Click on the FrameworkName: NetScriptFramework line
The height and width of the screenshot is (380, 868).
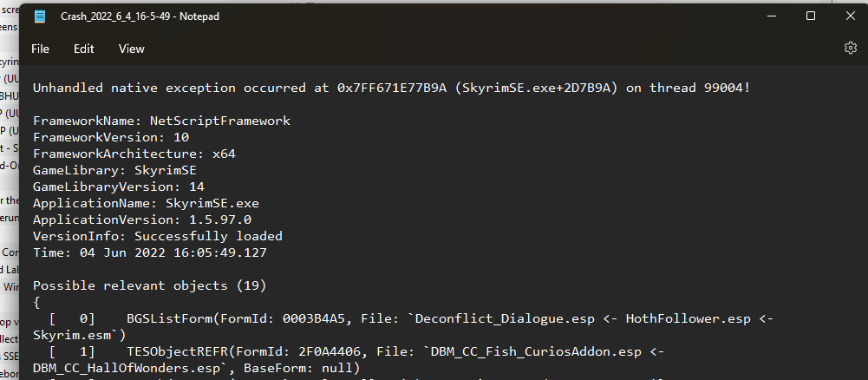[x=161, y=121]
